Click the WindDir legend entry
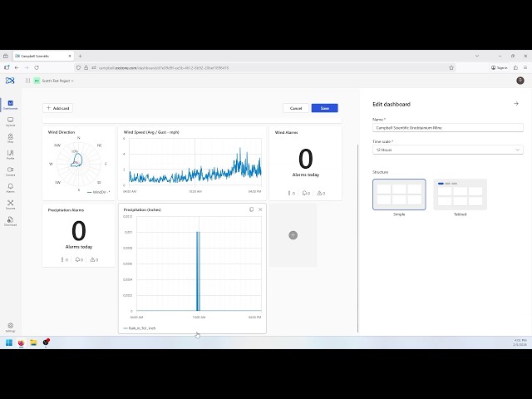Viewport: 532px width, 399px height. (98, 192)
